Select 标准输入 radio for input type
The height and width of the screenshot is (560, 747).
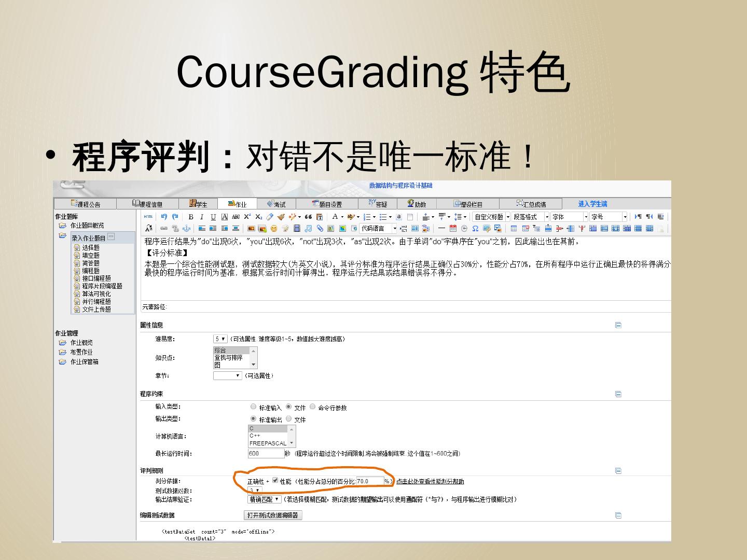[253, 407]
